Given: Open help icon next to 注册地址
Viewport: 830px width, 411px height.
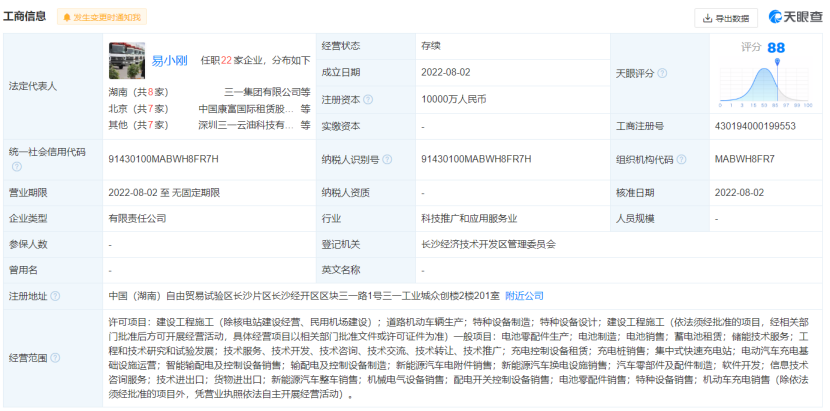Looking at the screenshot, I should click(x=55, y=296).
